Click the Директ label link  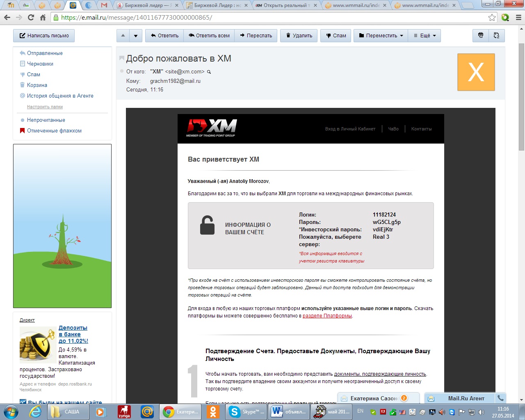pyautogui.click(x=27, y=320)
